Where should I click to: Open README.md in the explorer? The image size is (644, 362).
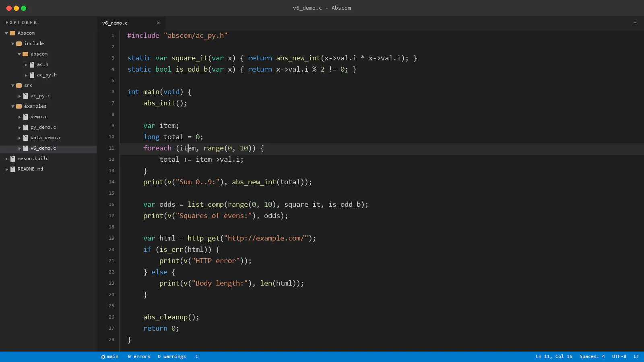point(30,169)
